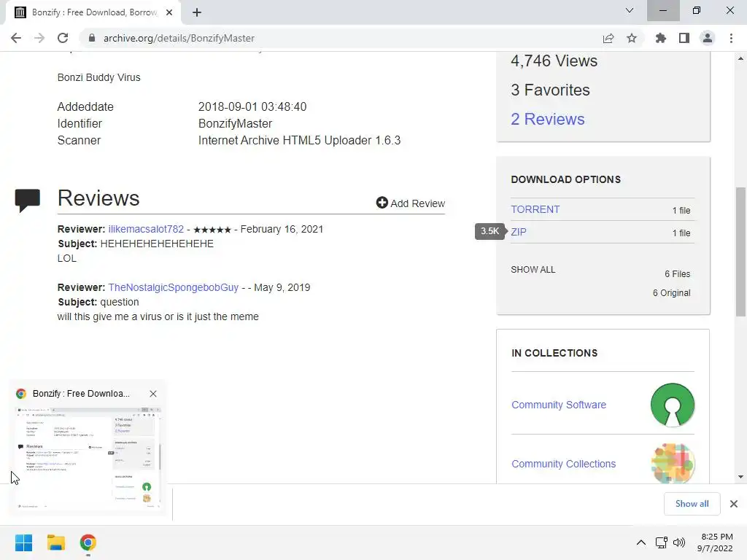Click the page vertical scrollbar thumb
Viewport: 747px width, 560px height.
pyautogui.click(x=740, y=252)
